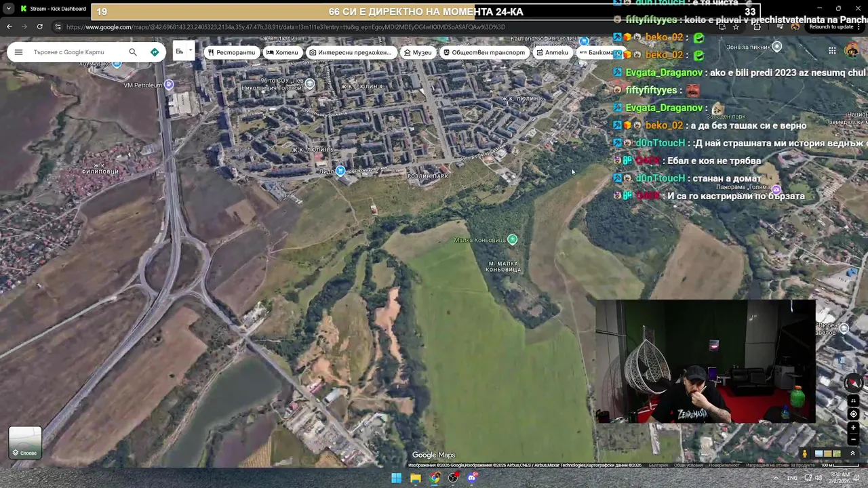The image size is (868, 488).
Task: Click the search magnifier icon in Maps
Action: pos(133,52)
